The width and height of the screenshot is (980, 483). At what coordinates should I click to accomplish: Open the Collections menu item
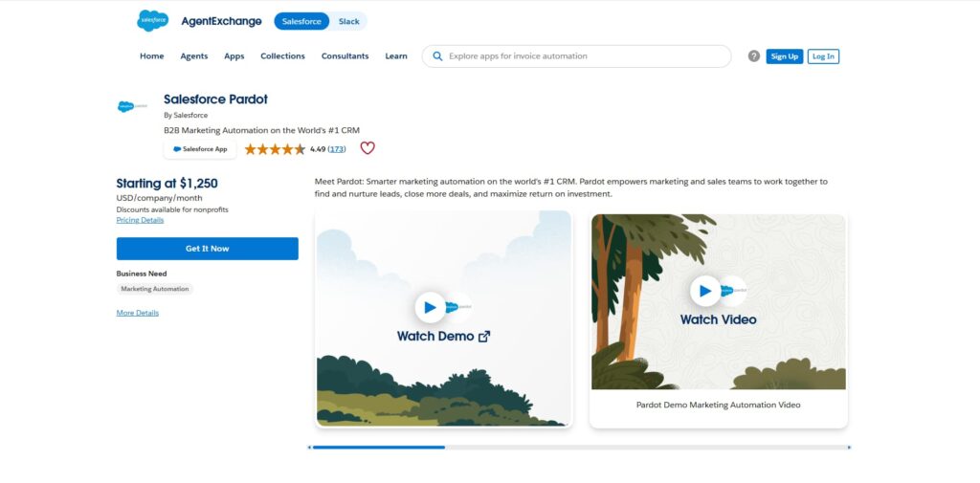click(282, 56)
